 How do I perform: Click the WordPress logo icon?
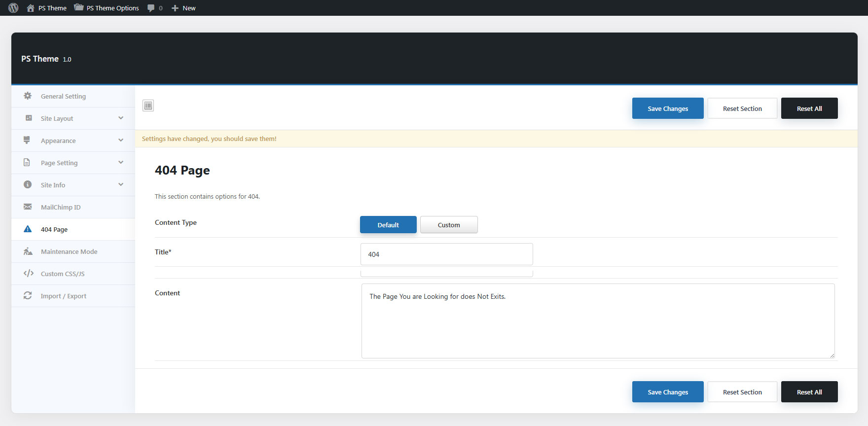pos(13,8)
